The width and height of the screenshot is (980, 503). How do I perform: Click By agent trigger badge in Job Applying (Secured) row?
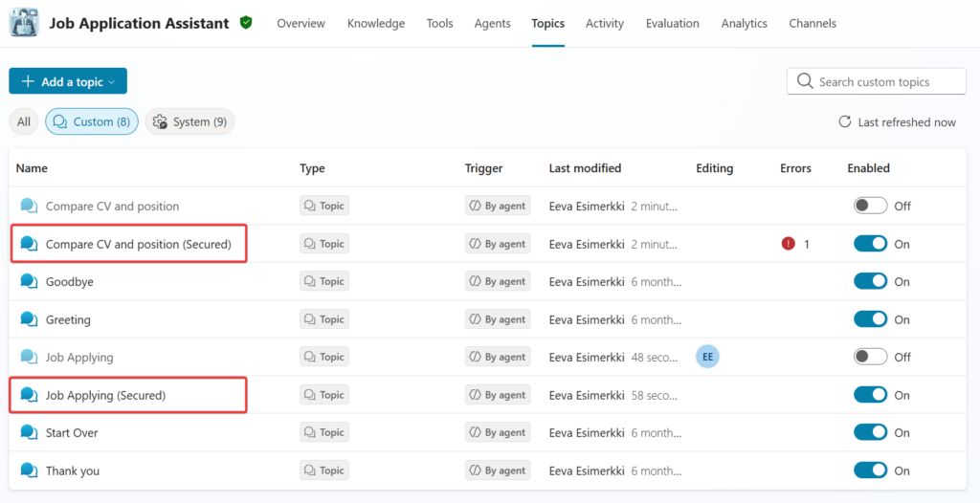point(498,395)
